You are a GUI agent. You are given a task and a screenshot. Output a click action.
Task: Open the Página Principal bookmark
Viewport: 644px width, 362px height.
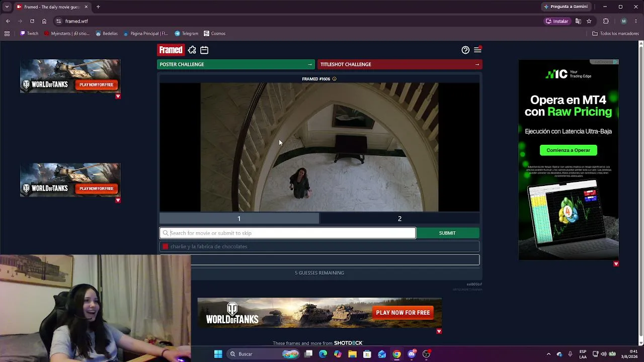coord(145,34)
